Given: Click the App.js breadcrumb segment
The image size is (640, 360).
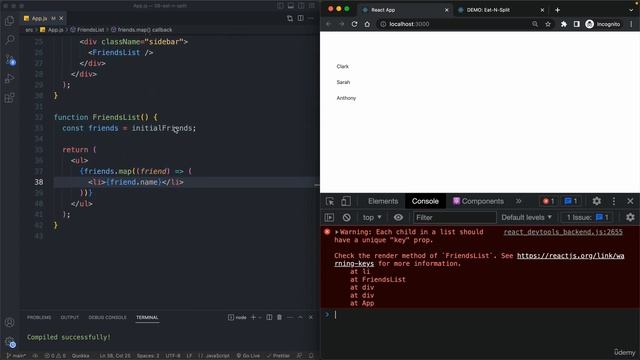Looking at the screenshot, I should pyautogui.click(x=52, y=30).
